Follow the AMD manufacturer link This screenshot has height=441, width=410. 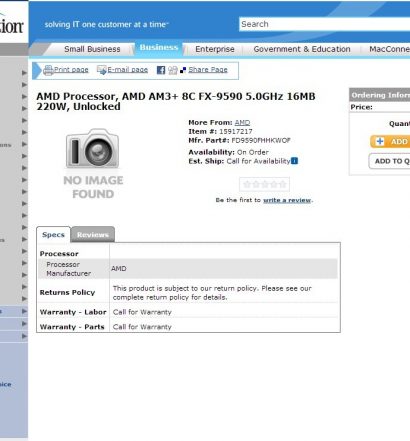pyautogui.click(x=242, y=123)
